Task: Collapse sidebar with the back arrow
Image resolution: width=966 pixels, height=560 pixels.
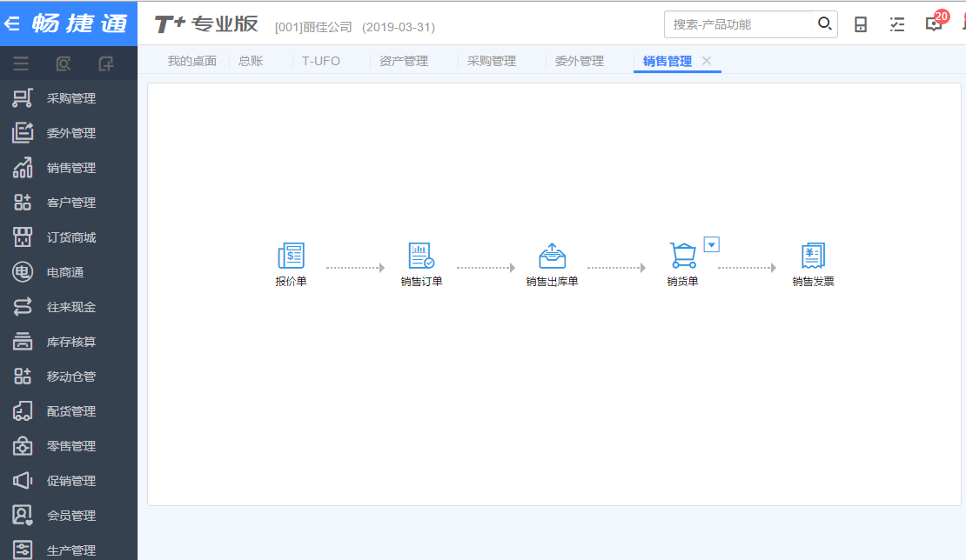Action: (11, 24)
